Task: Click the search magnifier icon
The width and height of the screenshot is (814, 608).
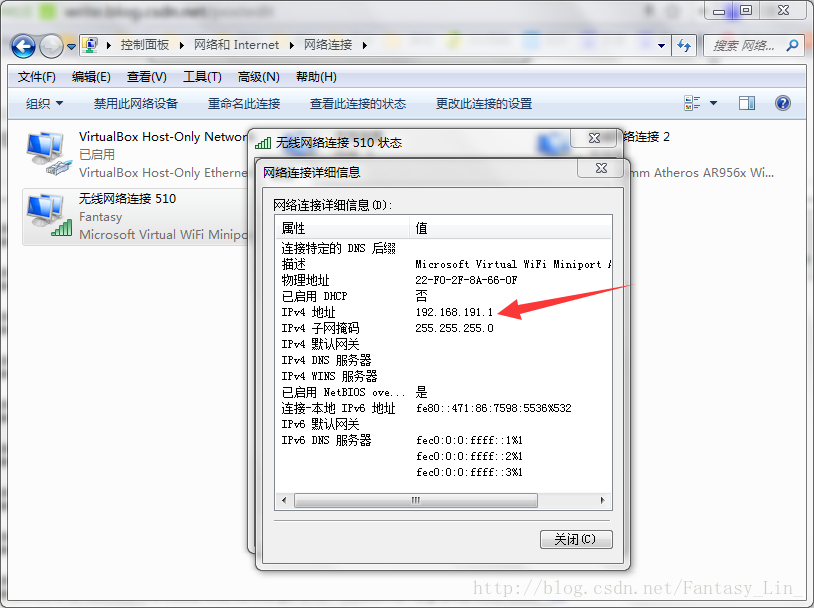Action: (792, 46)
